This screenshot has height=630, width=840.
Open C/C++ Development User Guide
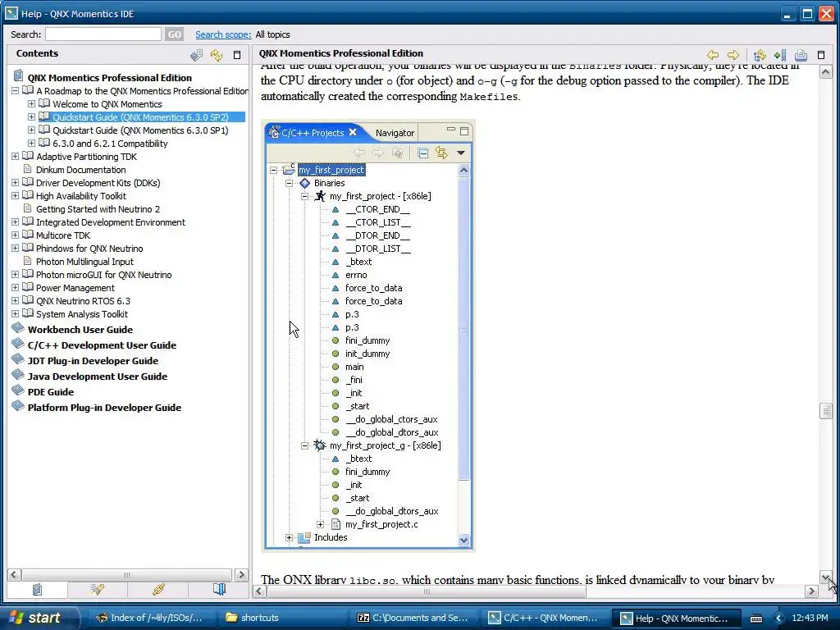[102, 345]
